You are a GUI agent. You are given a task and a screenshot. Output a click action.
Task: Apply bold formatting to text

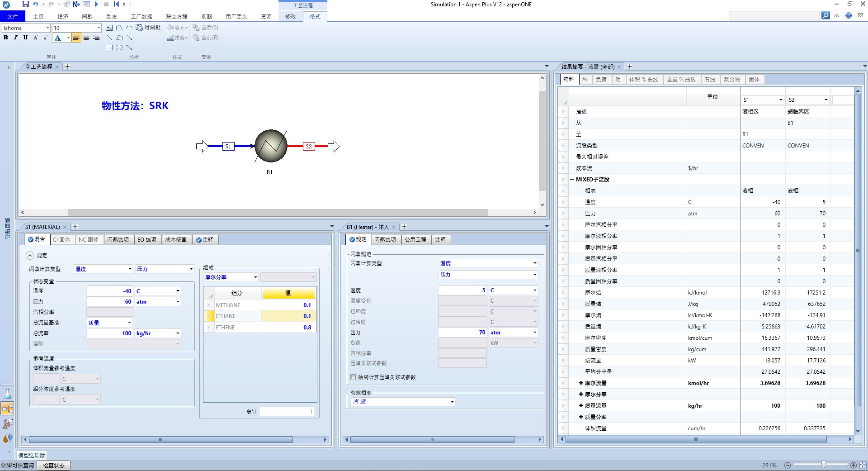[x=6, y=38]
